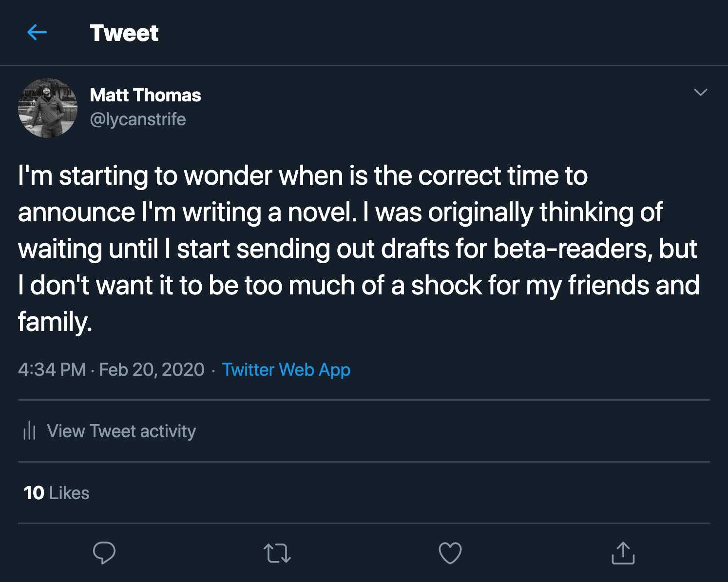Open the @lycanstrife handle link
The height and width of the screenshot is (582, 728).
pos(138,119)
